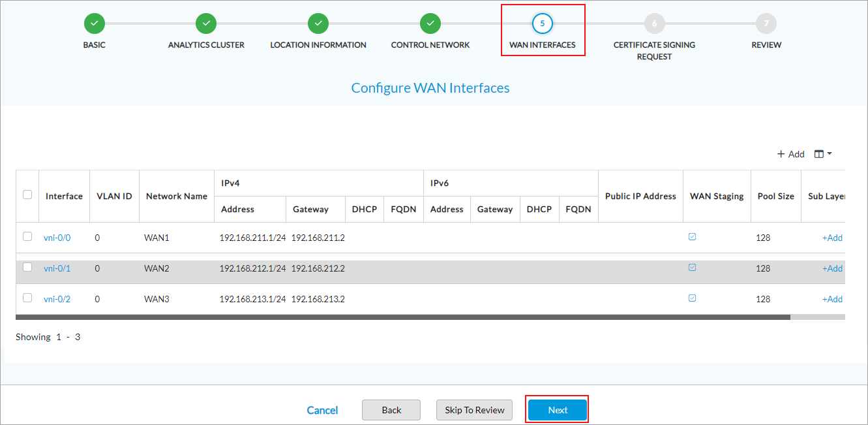Image resolution: width=868 pixels, height=425 pixels.
Task: Click the horizontal scrollbar below the table
Action: (402, 316)
